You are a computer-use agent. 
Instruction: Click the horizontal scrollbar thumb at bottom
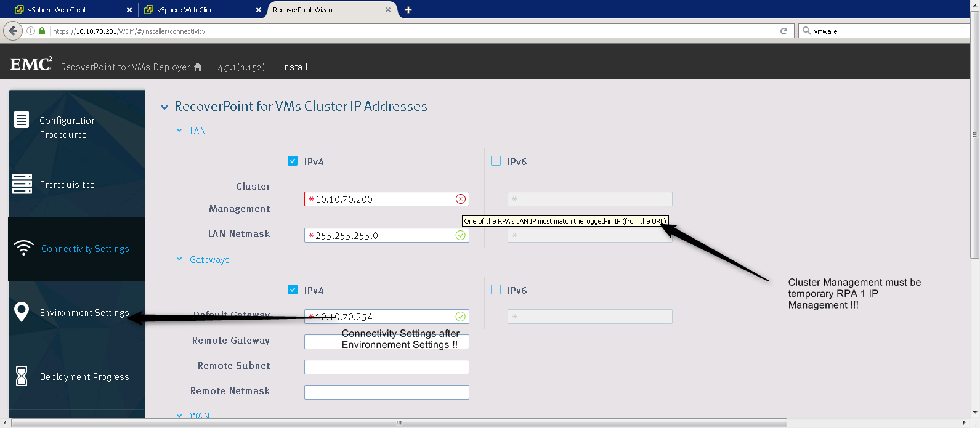pyautogui.click(x=399, y=422)
